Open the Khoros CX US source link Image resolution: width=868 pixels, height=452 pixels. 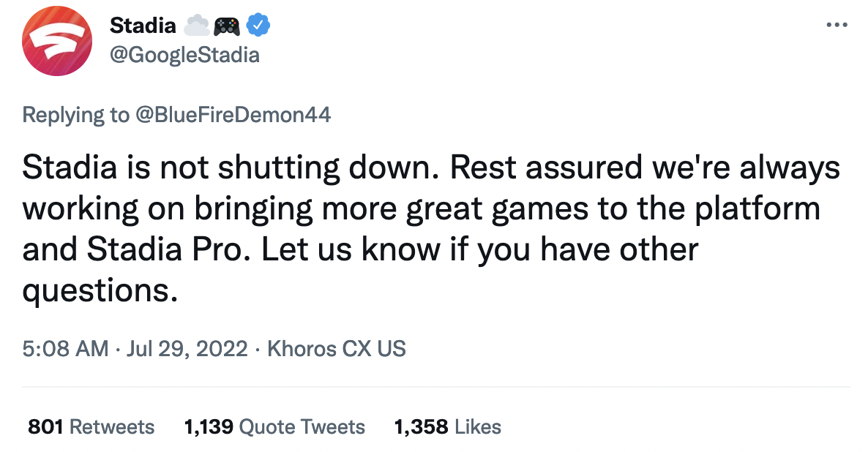pyautogui.click(x=337, y=348)
